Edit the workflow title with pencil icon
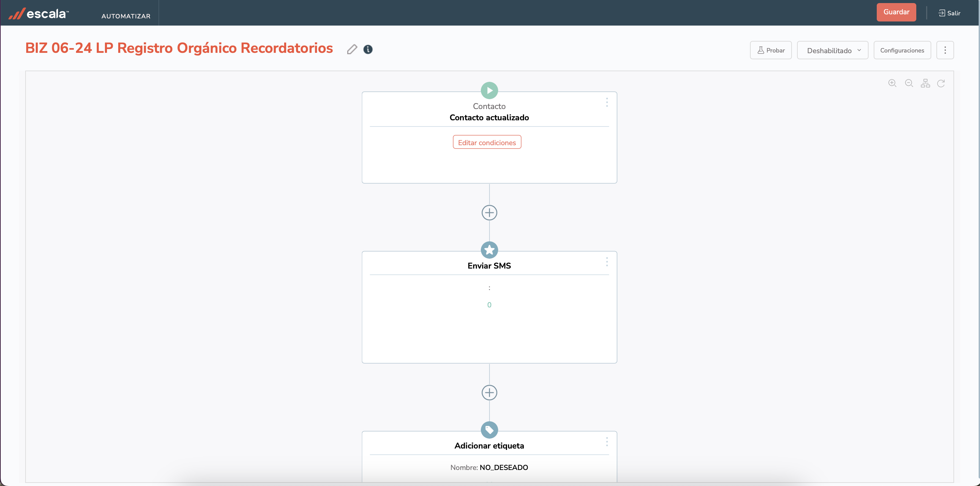Image resolution: width=980 pixels, height=486 pixels. pos(352,49)
